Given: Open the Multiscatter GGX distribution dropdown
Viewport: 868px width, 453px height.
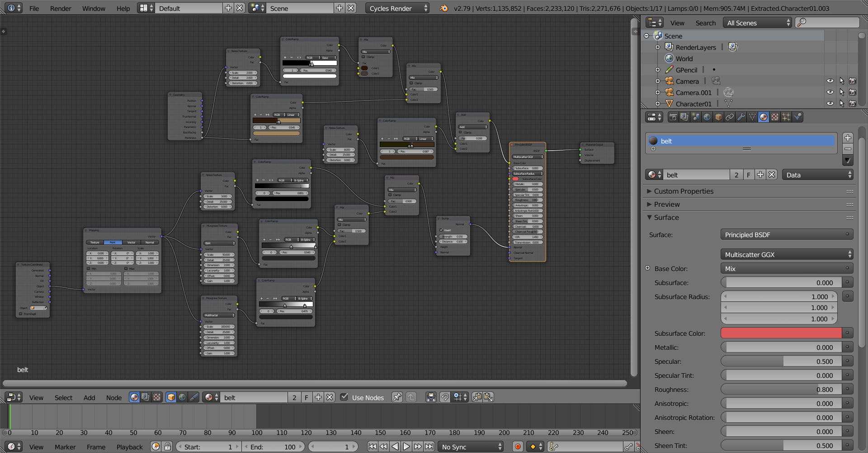Looking at the screenshot, I should (x=787, y=254).
